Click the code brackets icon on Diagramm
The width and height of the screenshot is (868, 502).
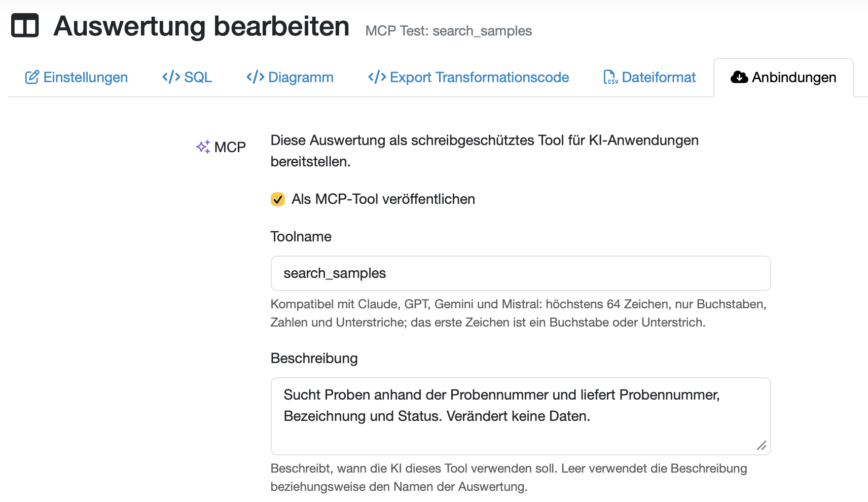point(256,77)
